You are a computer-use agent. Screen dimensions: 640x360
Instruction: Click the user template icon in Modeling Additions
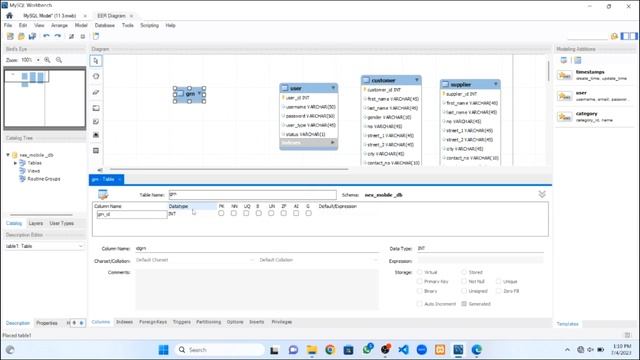(x=564, y=96)
